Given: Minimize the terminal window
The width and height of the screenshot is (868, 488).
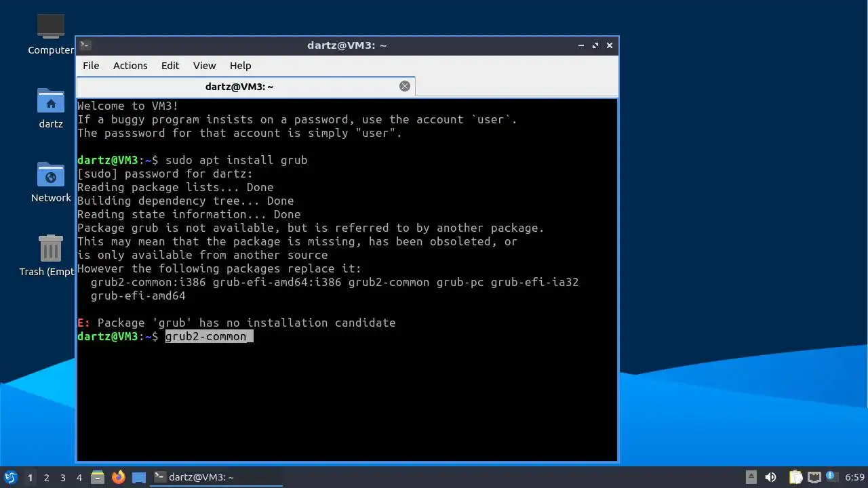Looking at the screenshot, I should point(581,45).
